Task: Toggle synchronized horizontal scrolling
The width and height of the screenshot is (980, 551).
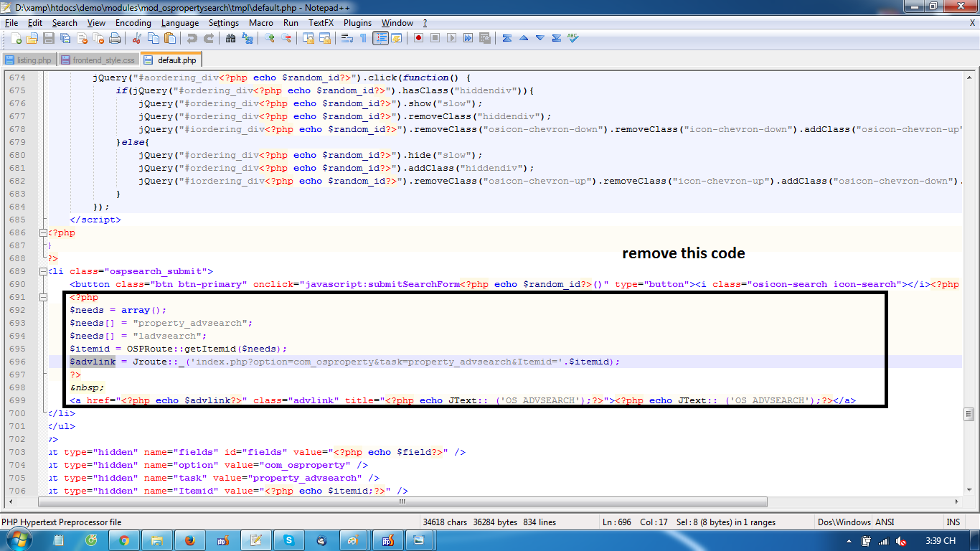Action: click(x=325, y=38)
